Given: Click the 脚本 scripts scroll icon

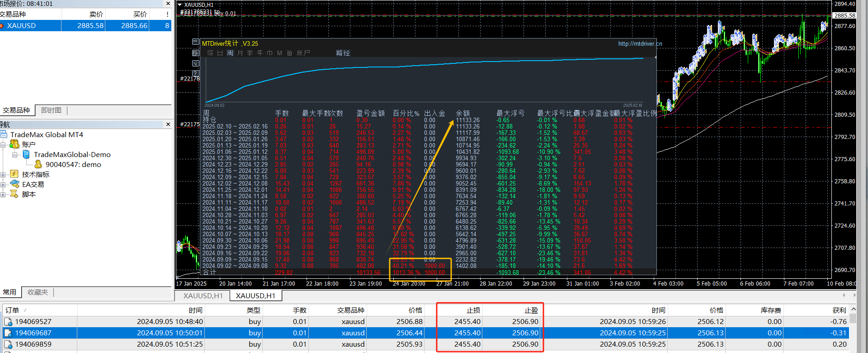Looking at the screenshot, I should [14, 194].
